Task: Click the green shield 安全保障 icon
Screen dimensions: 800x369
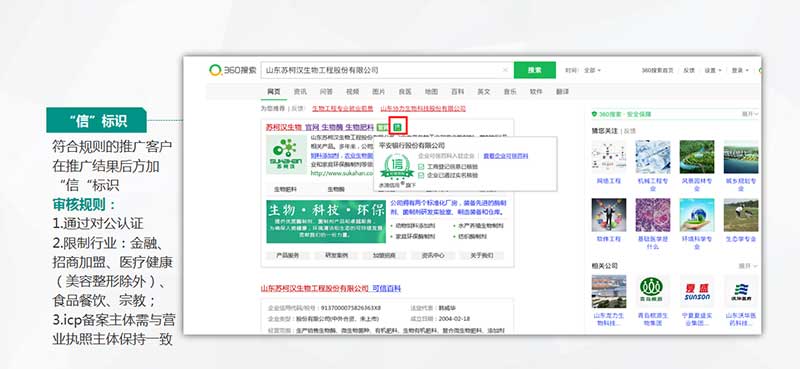Action: pyautogui.click(x=594, y=114)
